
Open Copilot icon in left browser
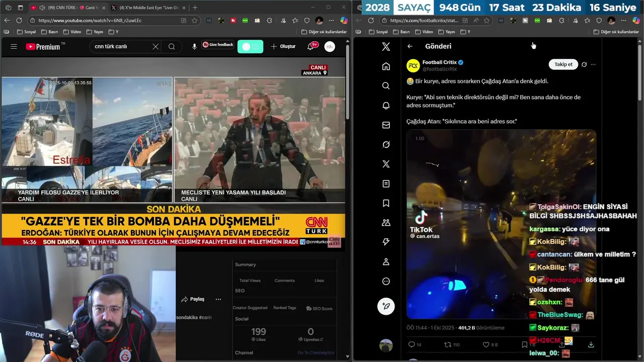[344, 20]
